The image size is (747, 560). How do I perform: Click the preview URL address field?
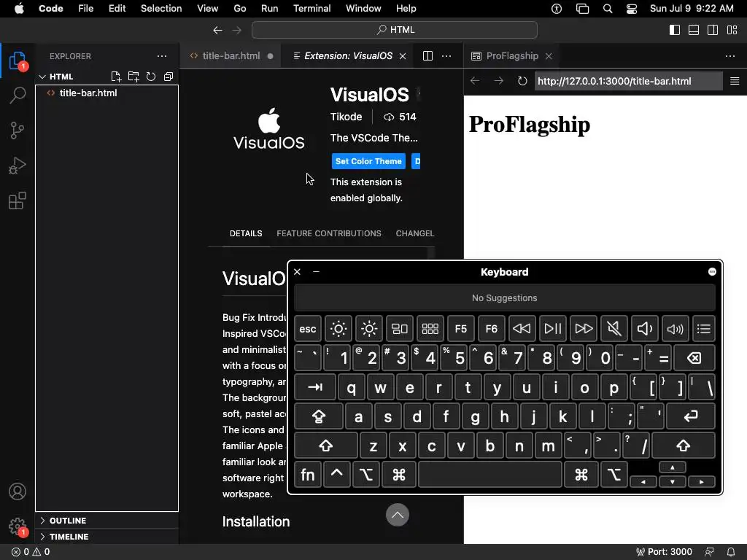(x=628, y=81)
